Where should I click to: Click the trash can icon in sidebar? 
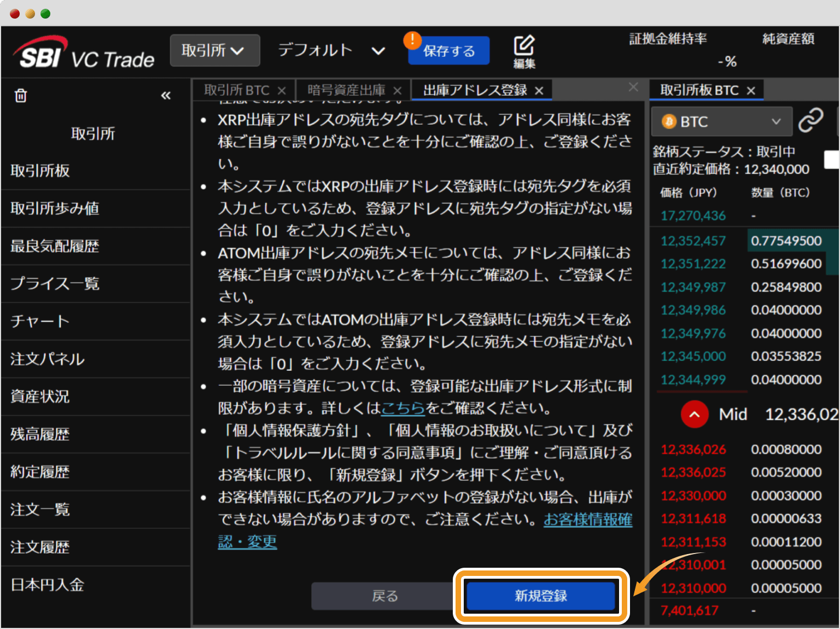click(21, 95)
